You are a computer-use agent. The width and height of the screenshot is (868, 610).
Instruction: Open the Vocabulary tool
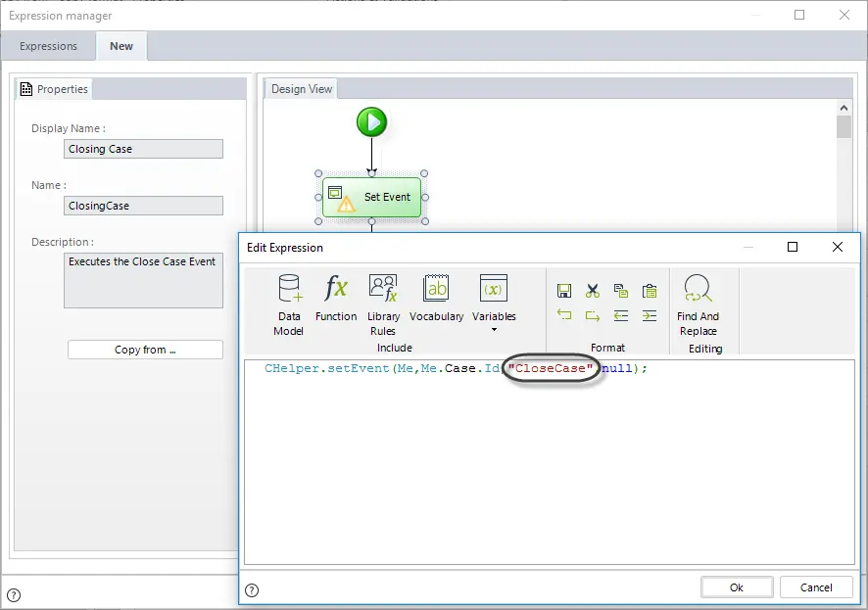pyautogui.click(x=436, y=298)
